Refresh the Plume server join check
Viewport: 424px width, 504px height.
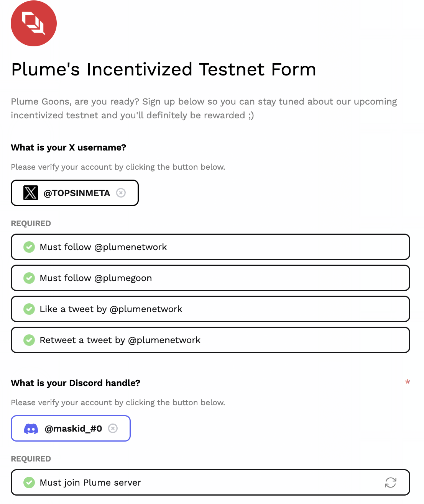tap(391, 483)
